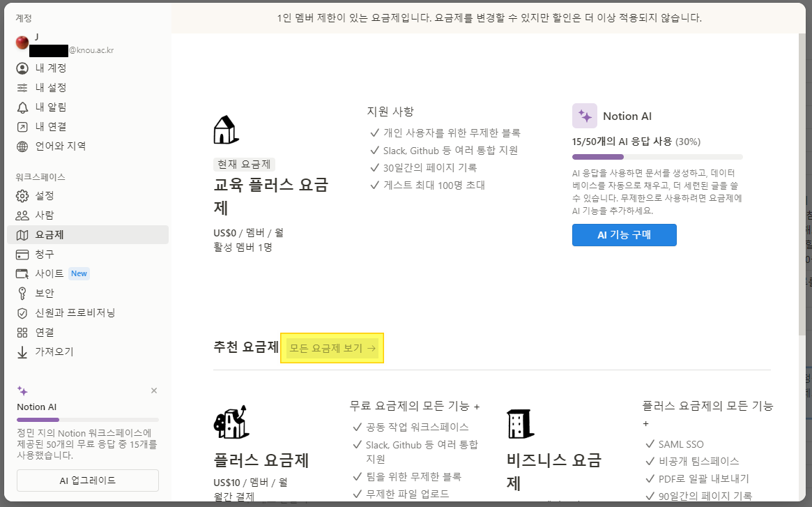Click the sparkle icon in sidebar Notion AI card
812x507 pixels.
pyautogui.click(x=22, y=391)
